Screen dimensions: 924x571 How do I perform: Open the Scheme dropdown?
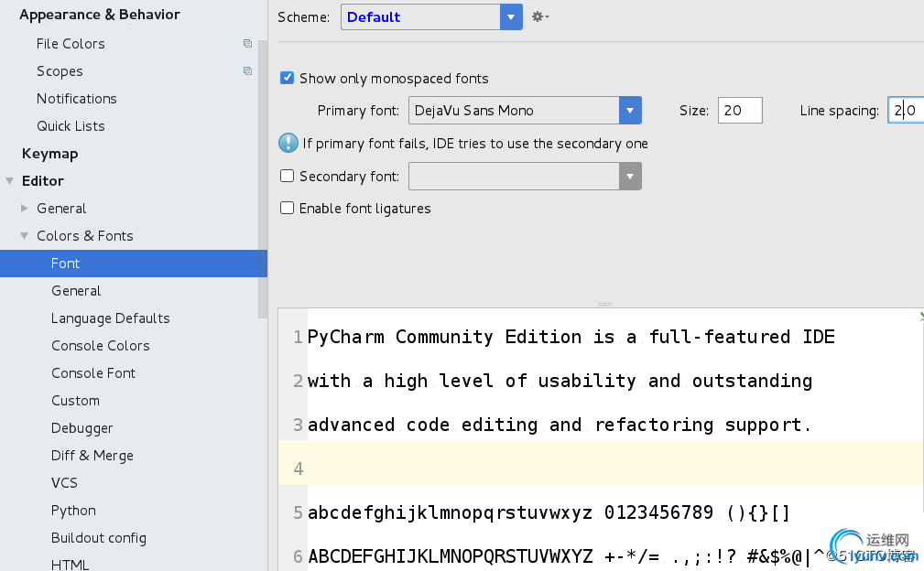[x=511, y=16]
